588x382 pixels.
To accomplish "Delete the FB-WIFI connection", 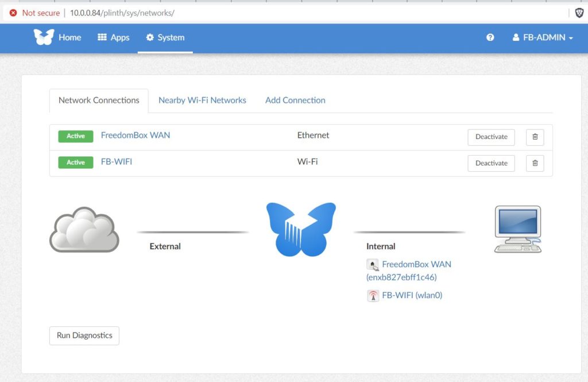I will (x=535, y=163).
